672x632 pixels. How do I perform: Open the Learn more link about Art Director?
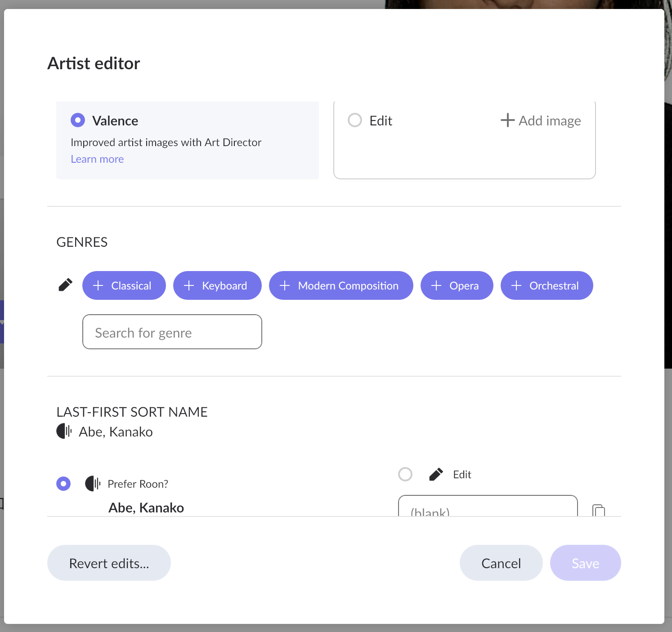pyautogui.click(x=97, y=159)
